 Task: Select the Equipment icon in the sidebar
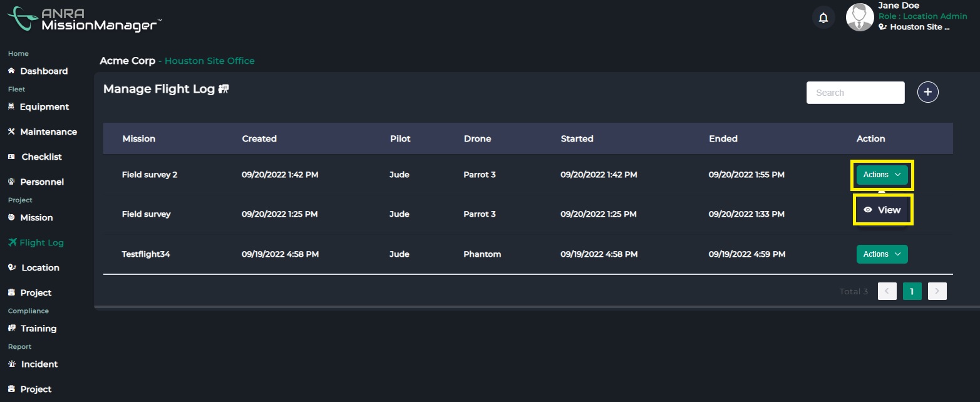tap(11, 106)
